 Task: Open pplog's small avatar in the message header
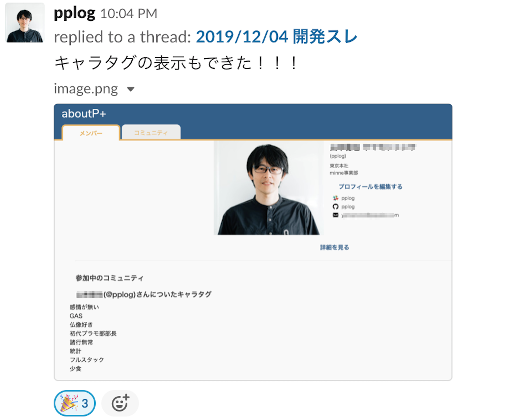pos(25,23)
